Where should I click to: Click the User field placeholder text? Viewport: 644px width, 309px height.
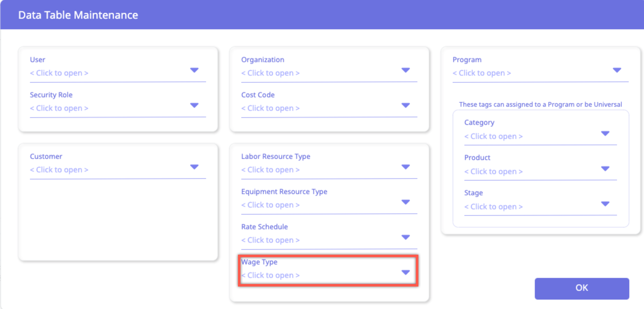(x=59, y=73)
